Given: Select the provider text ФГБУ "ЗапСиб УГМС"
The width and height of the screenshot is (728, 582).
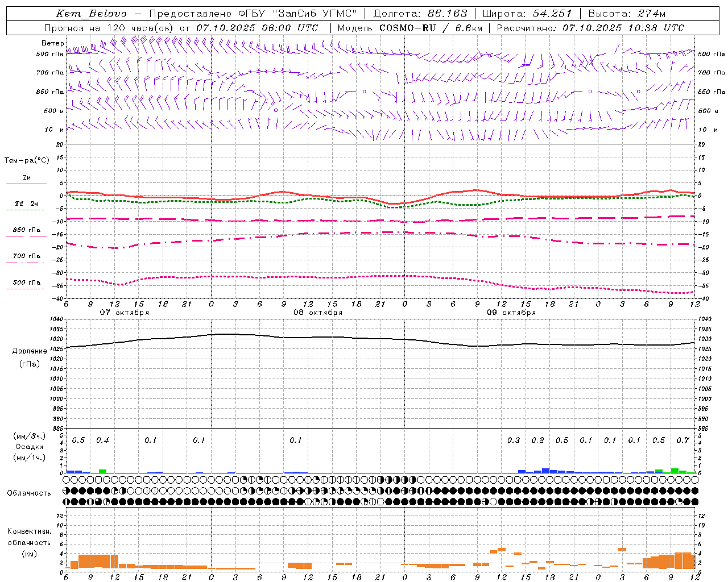Looking at the screenshot, I should tap(299, 14).
